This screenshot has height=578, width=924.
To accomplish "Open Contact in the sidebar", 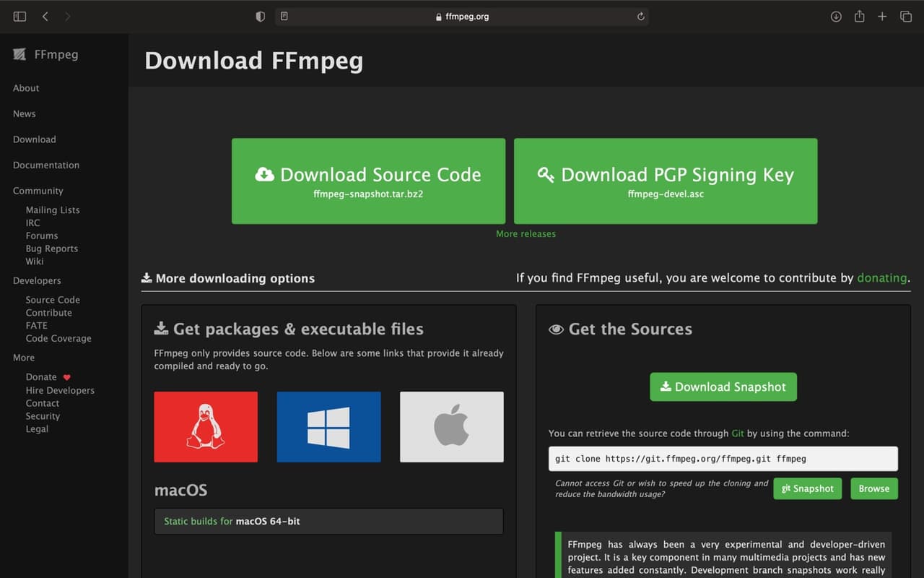I will click(43, 403).
